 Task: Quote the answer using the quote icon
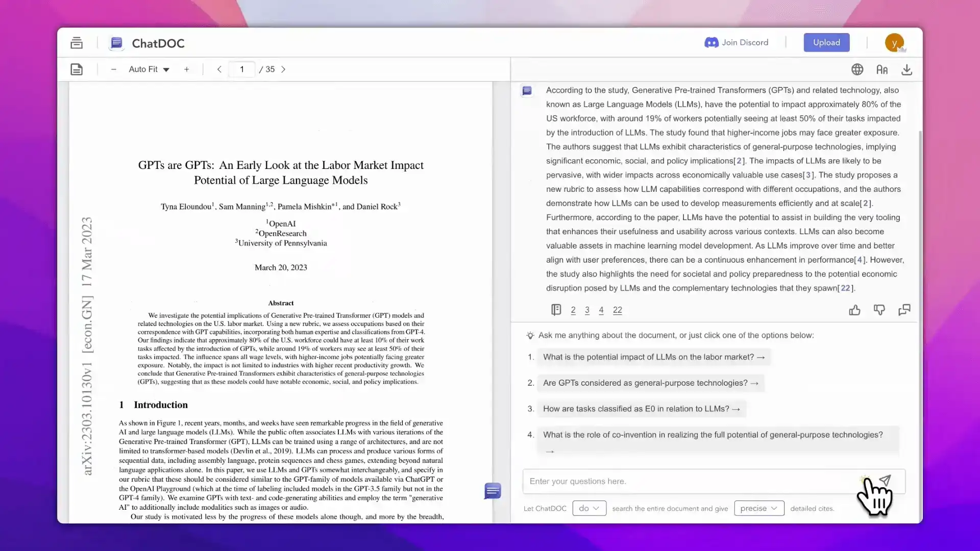(x=904, y=310)
